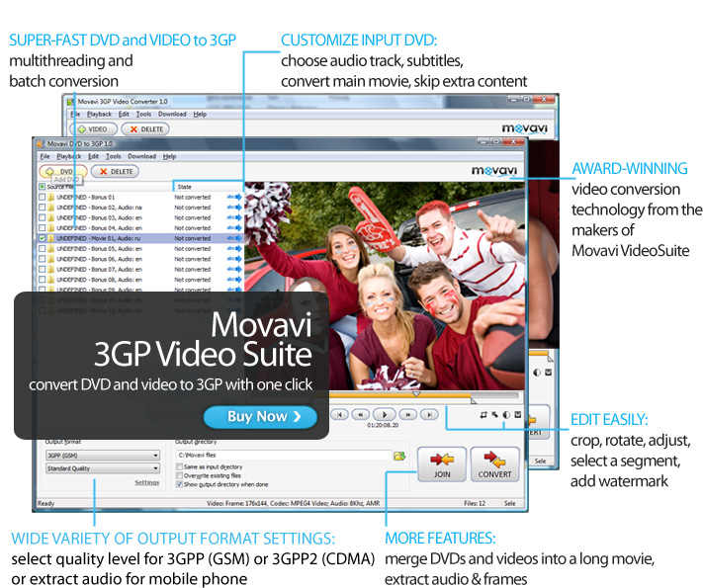Click the playhead marker on preview timeline
This screenshot has height=588, width=703.
click(416, 394)
